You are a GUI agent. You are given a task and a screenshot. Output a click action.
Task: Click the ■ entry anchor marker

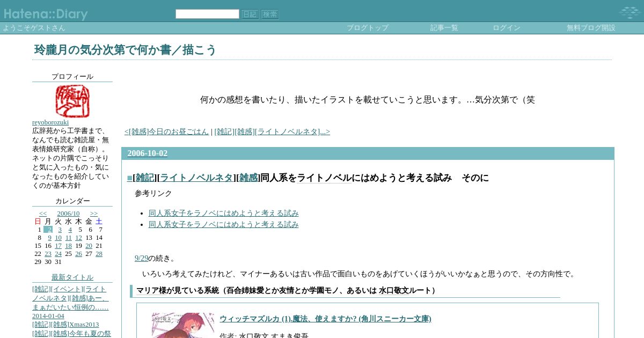[129, 178]
